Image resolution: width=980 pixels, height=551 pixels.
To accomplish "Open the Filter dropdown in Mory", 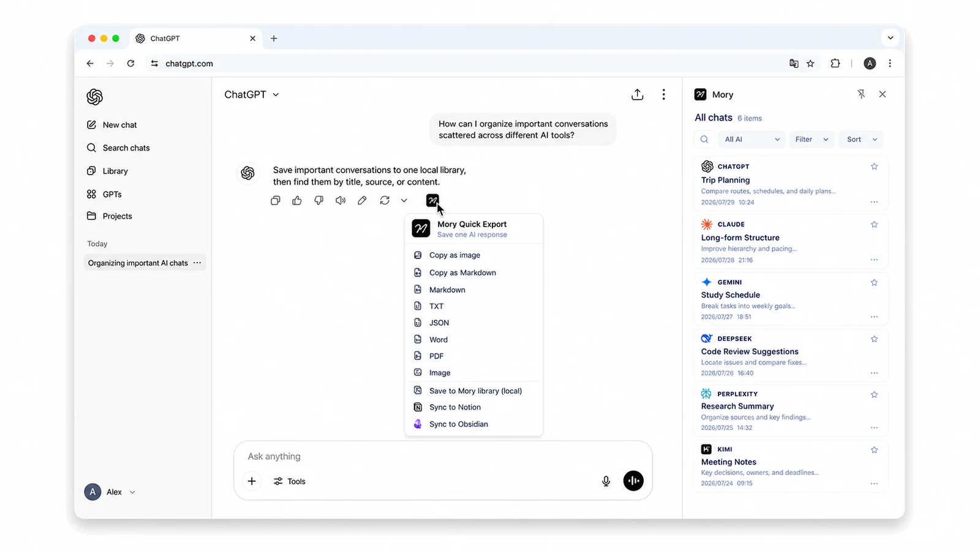I will point(812,140).
